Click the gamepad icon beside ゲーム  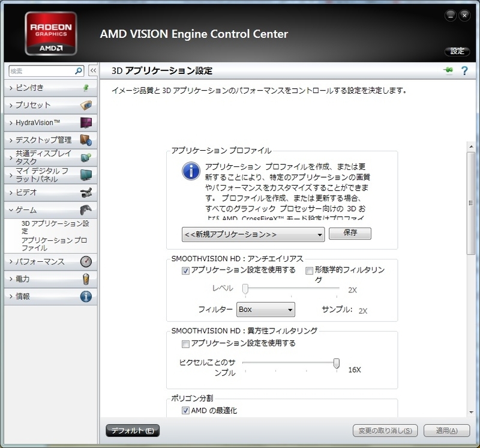(x=86, y=210)
